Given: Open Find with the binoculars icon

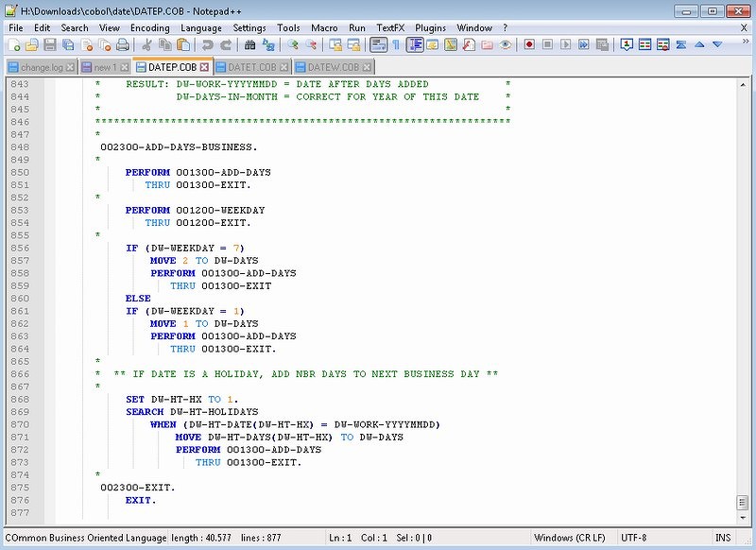Looking at the screenshot, I should click(249, 45).
